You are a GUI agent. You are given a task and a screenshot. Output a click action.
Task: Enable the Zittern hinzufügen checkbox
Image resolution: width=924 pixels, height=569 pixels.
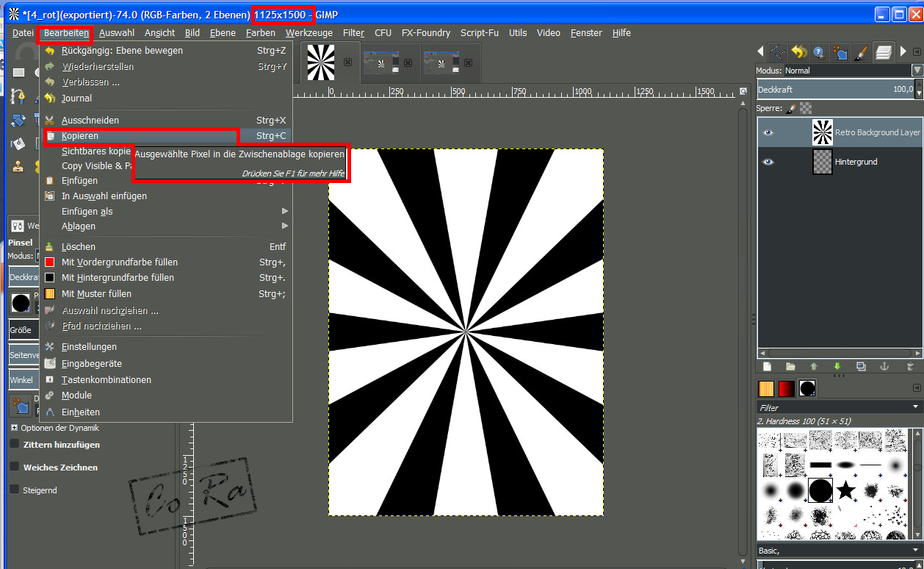(x=14, y=444)
